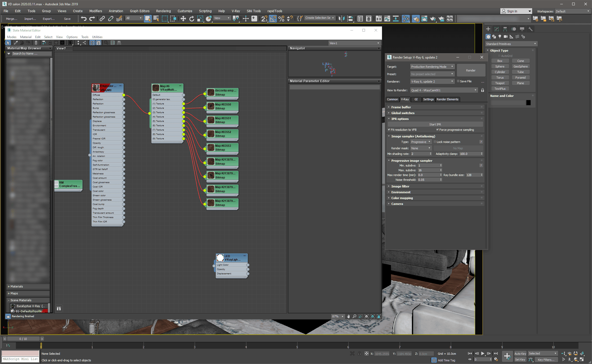Viewport: 592px width, 364px height.
Task: Play the animation in viewport
Action: pyautogui.click(x=483, y=353)
